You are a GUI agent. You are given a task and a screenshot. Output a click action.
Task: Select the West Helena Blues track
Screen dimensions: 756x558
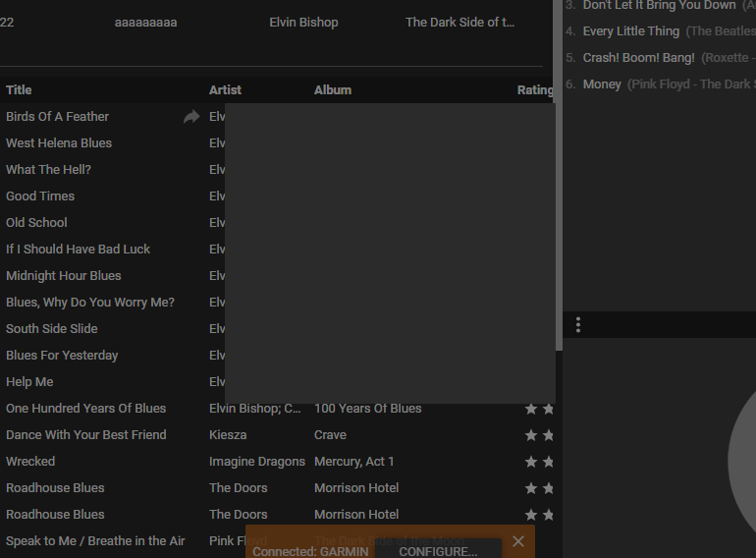(x=59, y=143)
